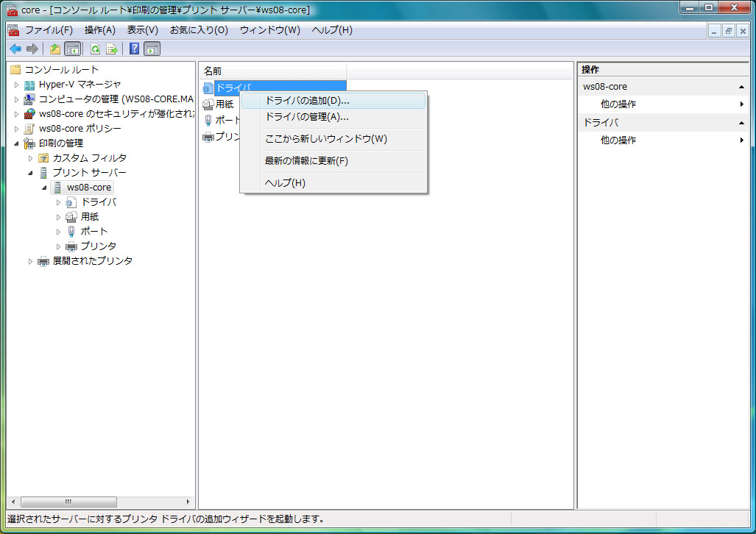Expand the カスタム フィルタ tree node

[30, 158]
